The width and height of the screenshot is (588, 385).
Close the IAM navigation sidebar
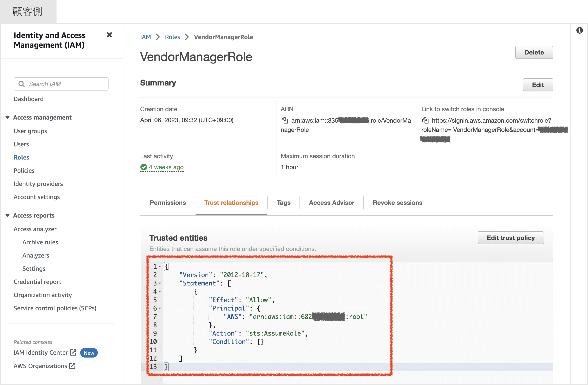(x=109, y=35)
